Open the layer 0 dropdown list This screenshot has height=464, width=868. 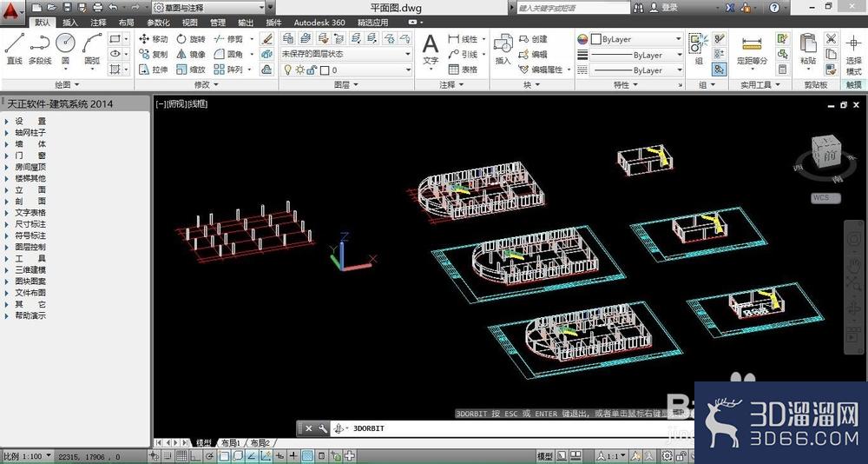[346, 70]
